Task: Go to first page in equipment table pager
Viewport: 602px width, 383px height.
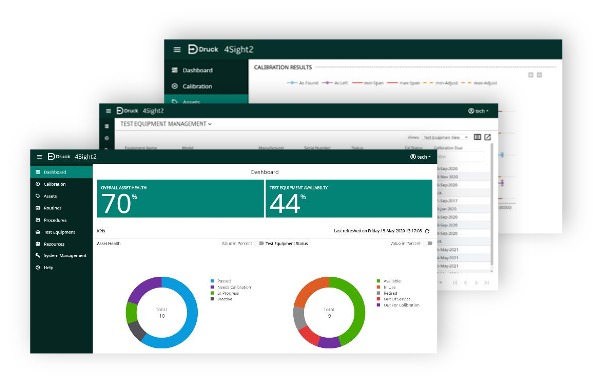Action: (455, 282)
